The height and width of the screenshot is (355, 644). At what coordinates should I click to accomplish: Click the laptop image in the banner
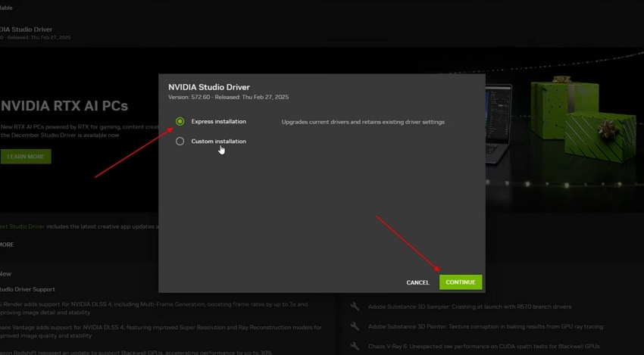coord(499,124)
